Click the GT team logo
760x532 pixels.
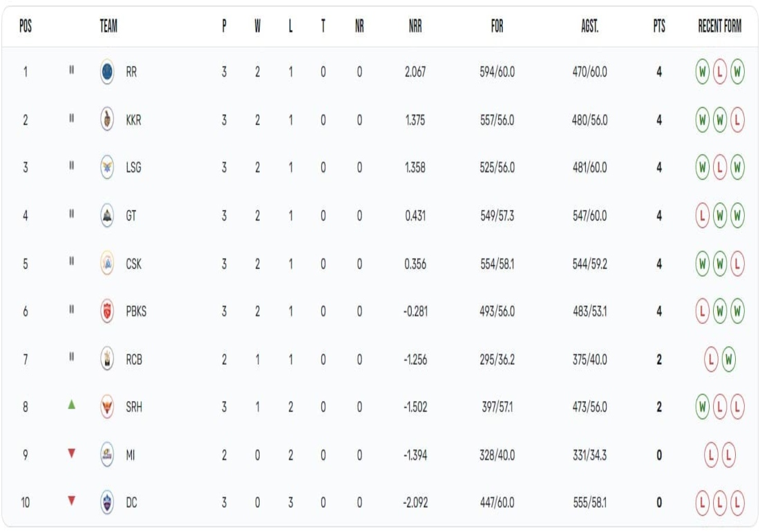107,215
